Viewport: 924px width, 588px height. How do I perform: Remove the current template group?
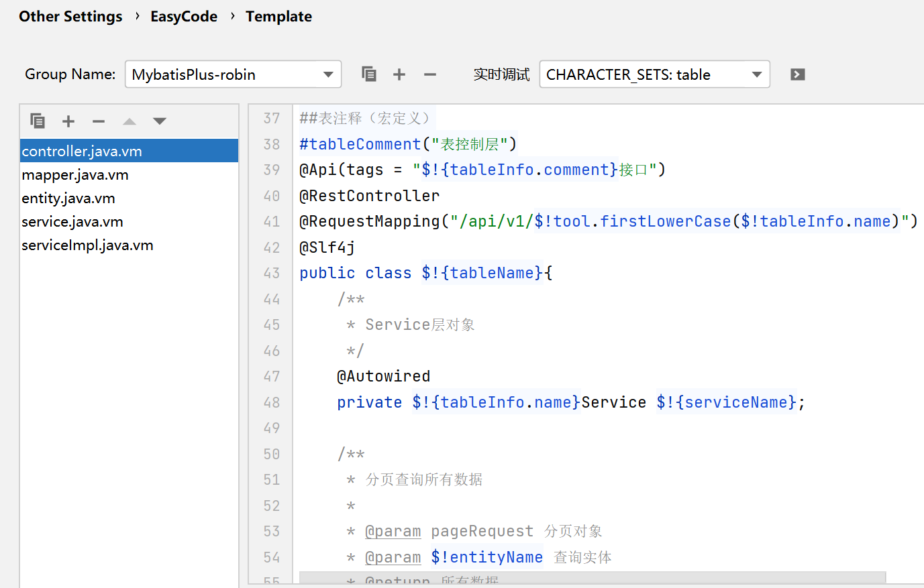(430, 74)
